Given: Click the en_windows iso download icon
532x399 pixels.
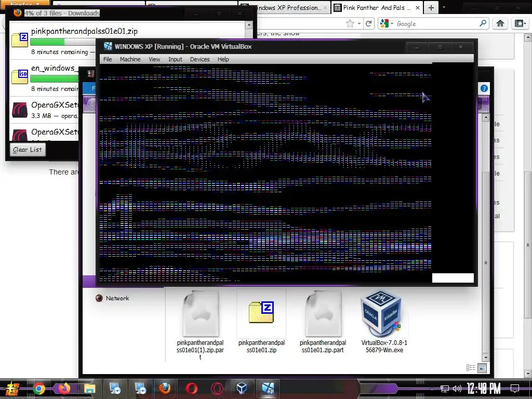Looking at the screenshot, I should (x=19, y=77).
